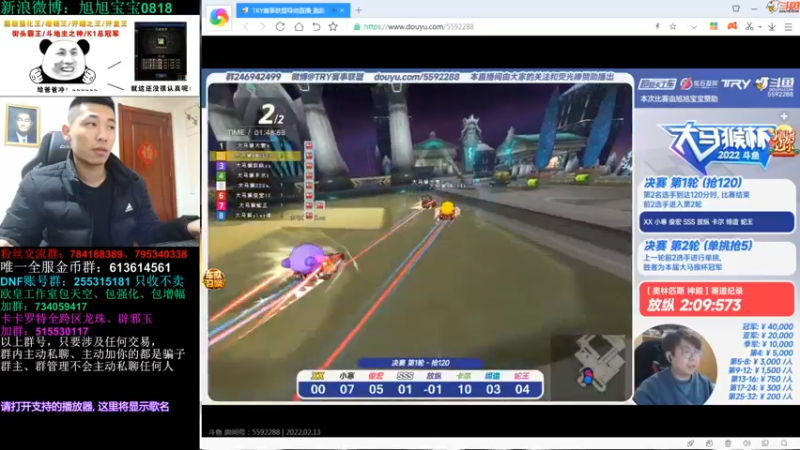Click the 决赛 第2轮 heading
This screenshot has height=450, width=800.
coord(698,246)
